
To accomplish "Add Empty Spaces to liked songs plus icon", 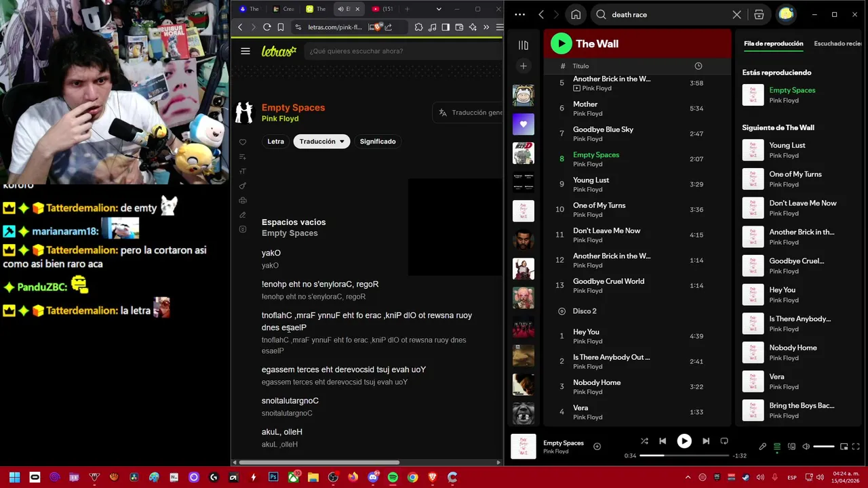I will tap(597, 446).
